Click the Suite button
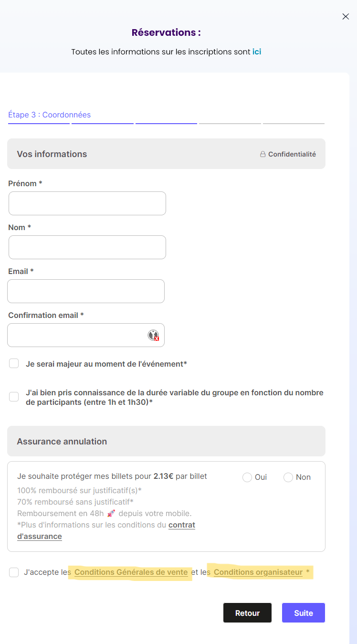357x644 pixels. (303, 612)
